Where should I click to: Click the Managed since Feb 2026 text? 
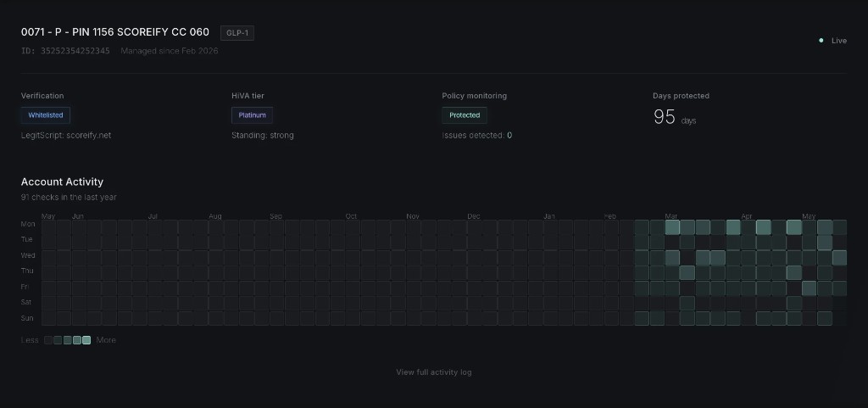click(170, 51)
